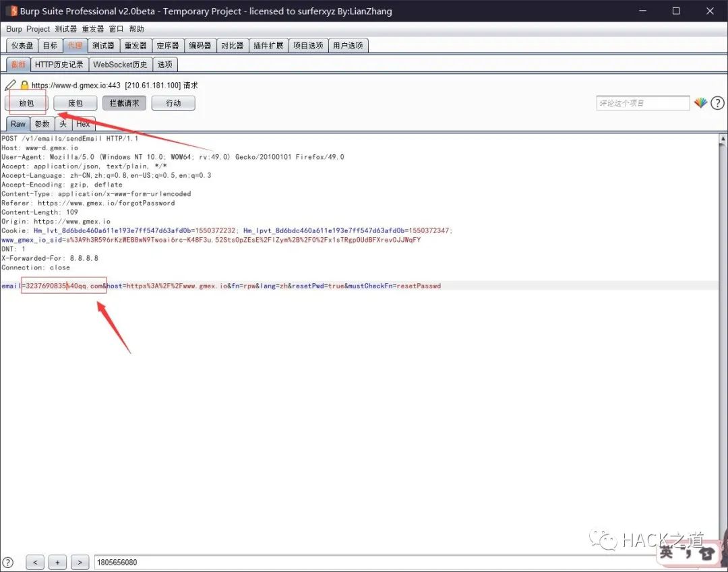
Task: Open the help question mark near comment field
Action: coord(717,102)
